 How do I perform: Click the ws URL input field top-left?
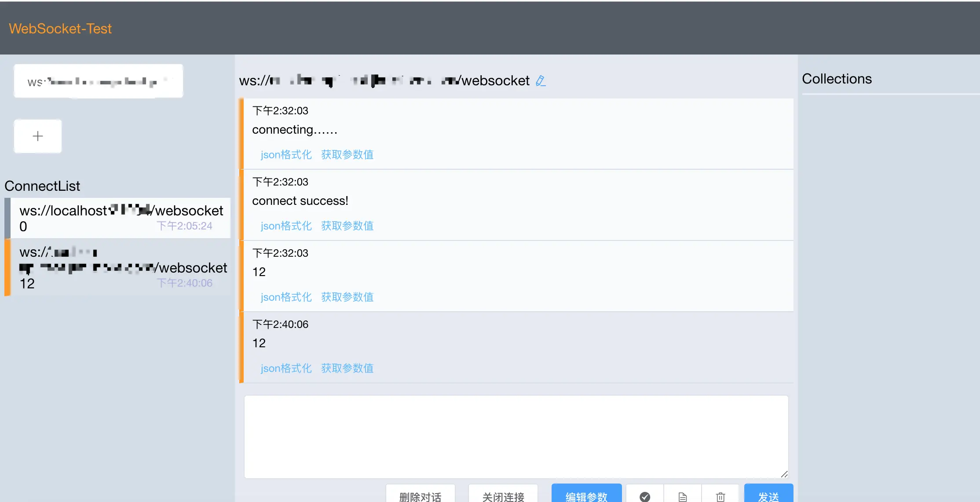[99, 81]
